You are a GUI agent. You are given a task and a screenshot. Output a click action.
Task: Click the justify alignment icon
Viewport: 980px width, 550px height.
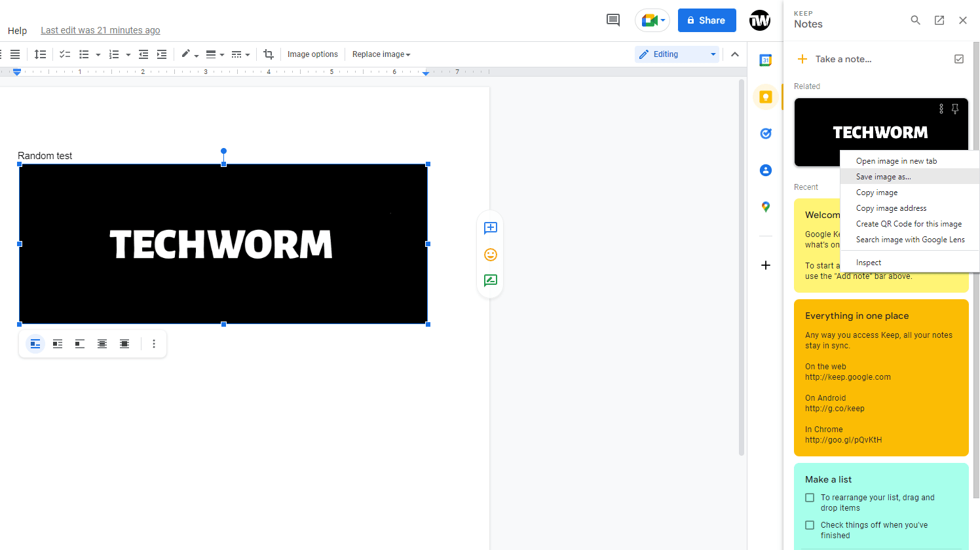click(x=15, y=54)
